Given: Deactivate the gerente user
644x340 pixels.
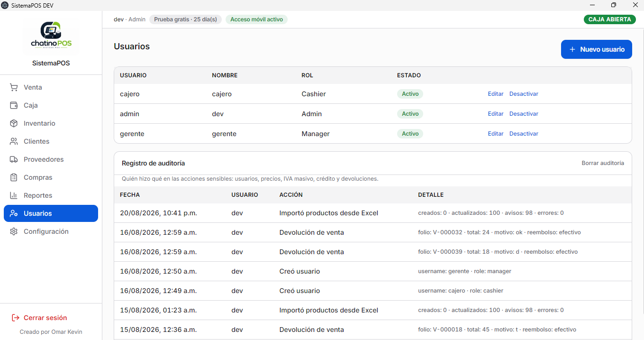Looking at the screenshot, I should (x=524, y=134).
